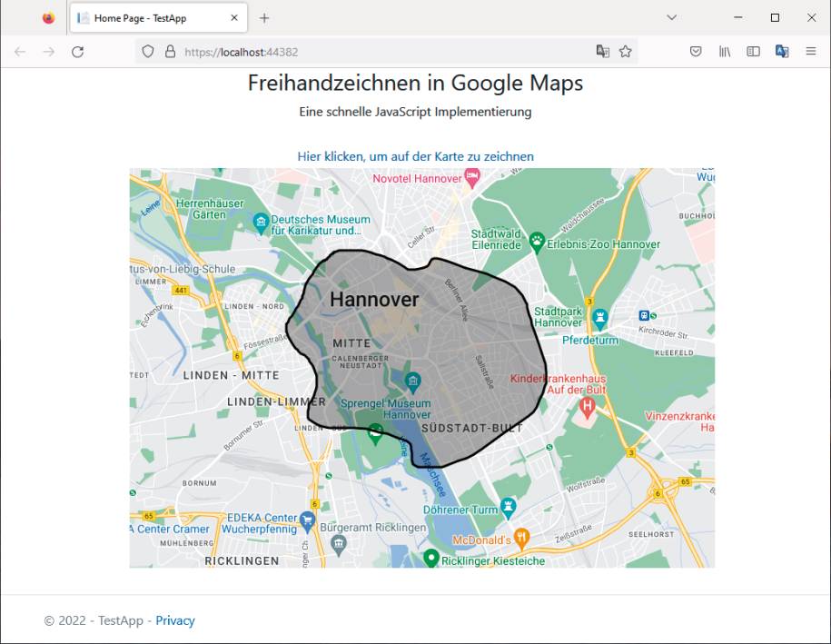Select the Home Page - TestApp tab
Screen dimensions: 831x644
tap(159, 18)
